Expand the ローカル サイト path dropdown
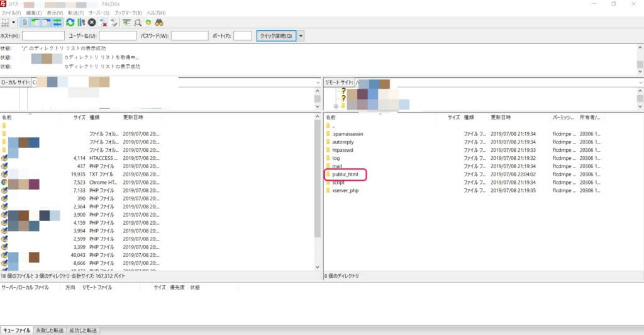 click(318, 82)
